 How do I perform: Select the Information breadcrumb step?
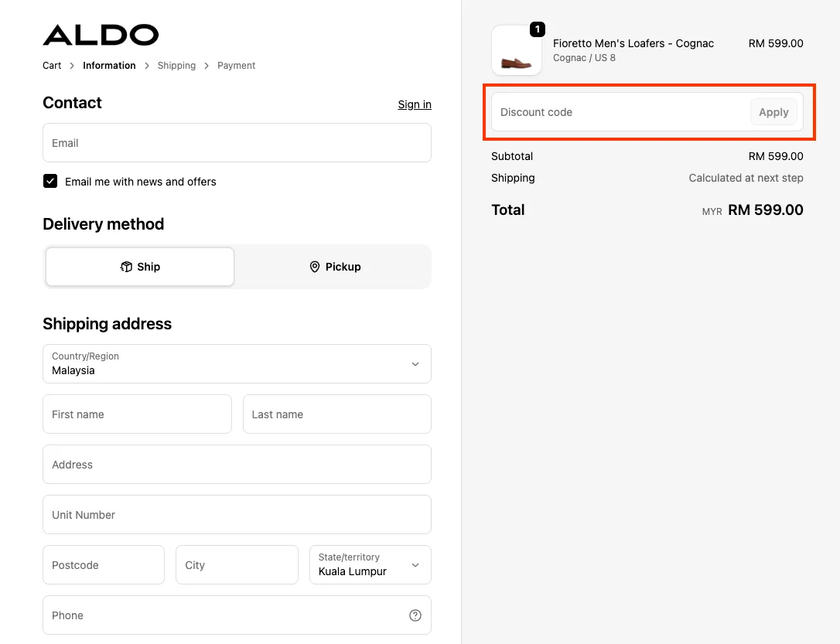pos(109,65)
